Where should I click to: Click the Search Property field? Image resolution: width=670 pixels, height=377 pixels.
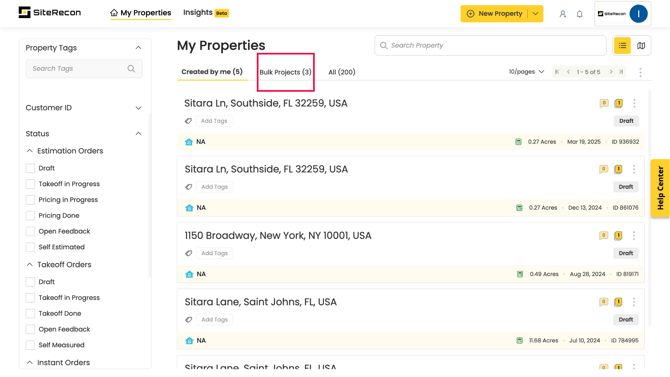[491, 45]
